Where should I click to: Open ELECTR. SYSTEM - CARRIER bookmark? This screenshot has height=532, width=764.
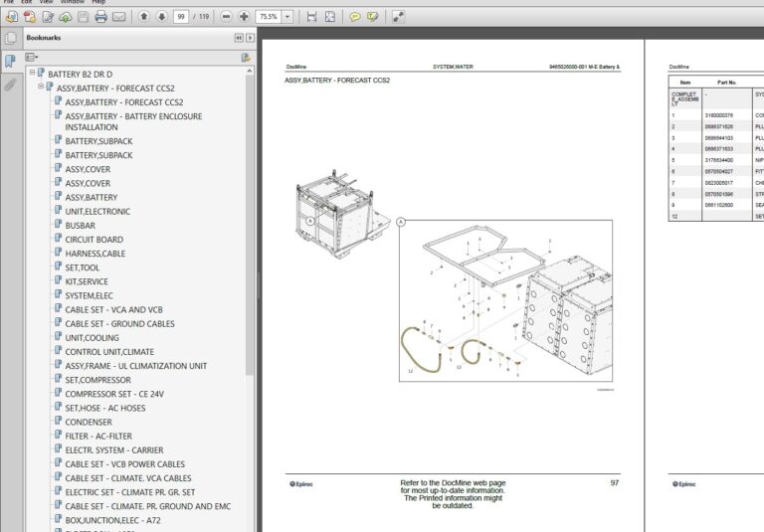click(114, 450)
